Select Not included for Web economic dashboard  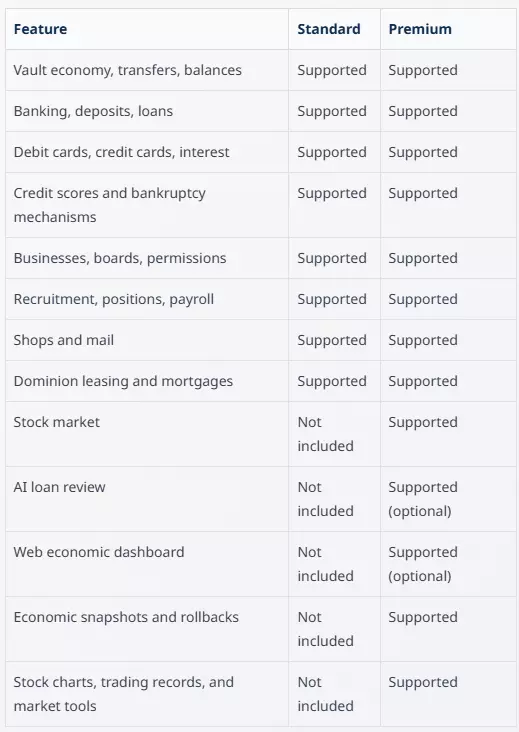[x=325, y=564]
